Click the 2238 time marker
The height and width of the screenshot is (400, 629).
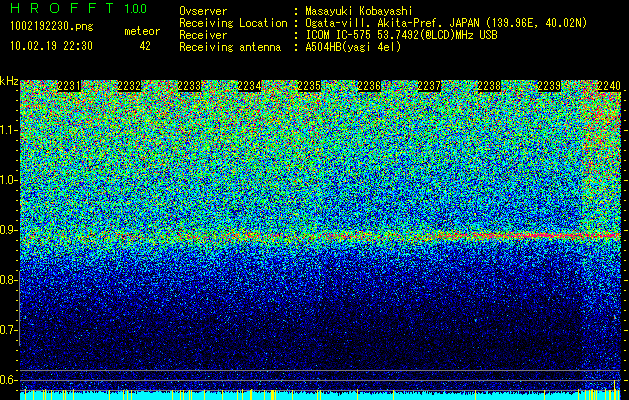(x=489, y=86)
